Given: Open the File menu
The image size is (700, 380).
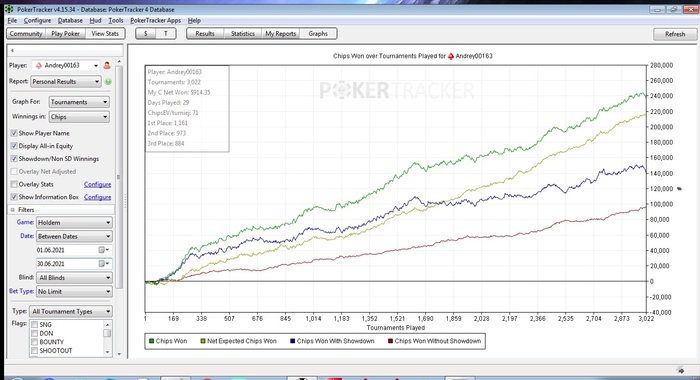Looking at the screenshot, I should tap(12, 21).
